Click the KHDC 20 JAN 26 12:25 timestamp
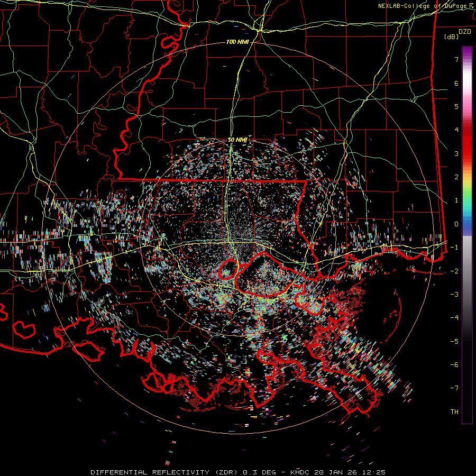This screenshot has height=476, width=476. pos(338,472)
